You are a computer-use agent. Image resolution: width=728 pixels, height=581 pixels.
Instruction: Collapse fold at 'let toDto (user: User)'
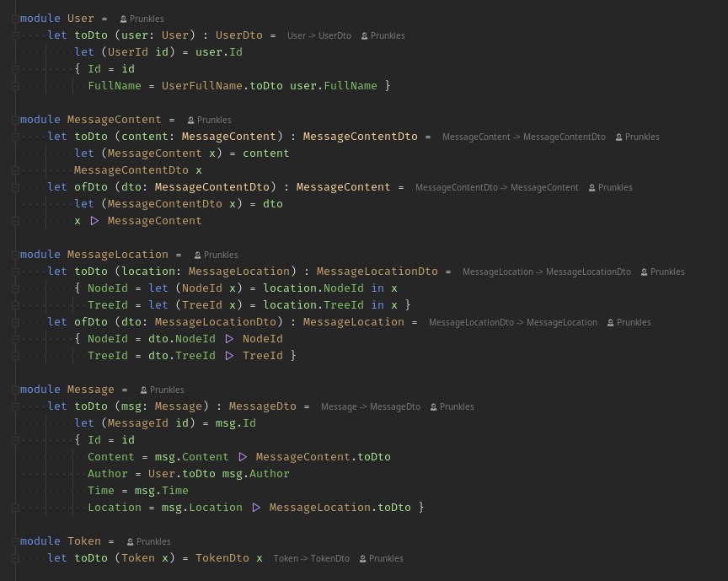(x=15, y=35)
